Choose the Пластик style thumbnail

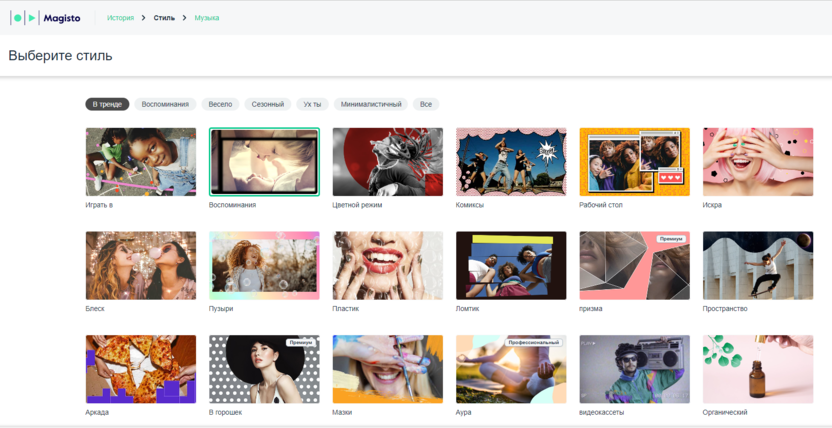pyautogui.click(x=388, y=266)
